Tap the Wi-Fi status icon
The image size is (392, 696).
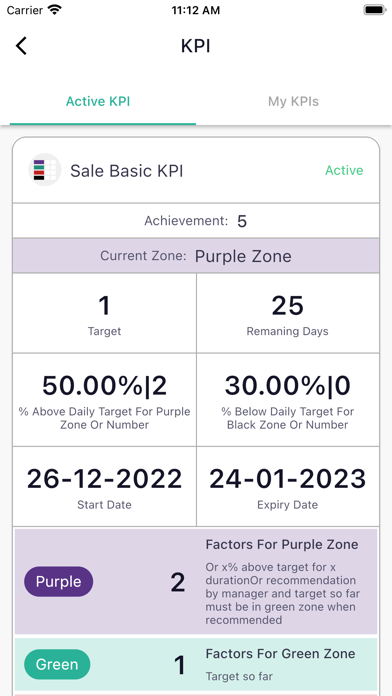pyautogui.click(x=55, y=10)
